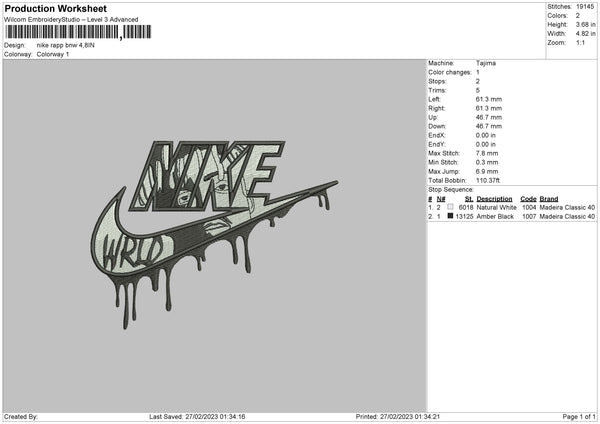Click the 'Description' column header
600x424 pixels.
point(494,199)
